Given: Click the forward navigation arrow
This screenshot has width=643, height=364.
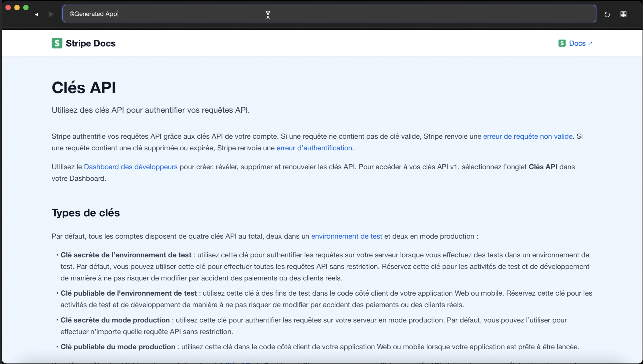Looking at the screenshot, I should 51,14.
